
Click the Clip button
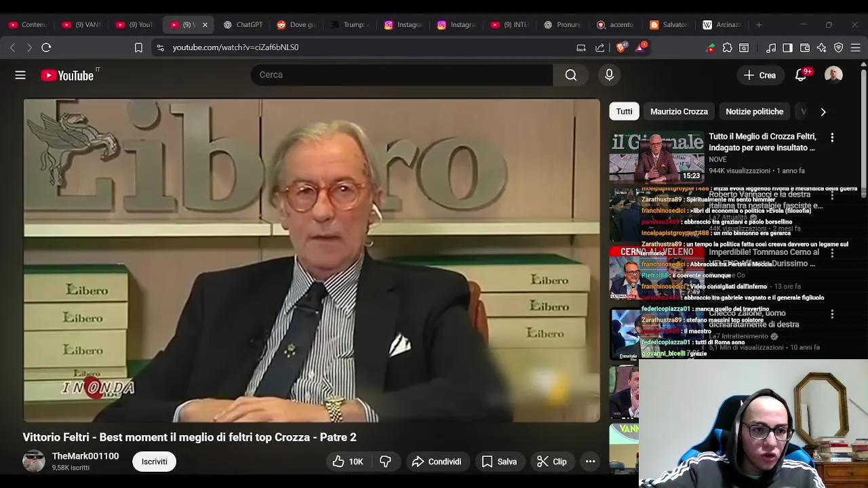point(552,462)
